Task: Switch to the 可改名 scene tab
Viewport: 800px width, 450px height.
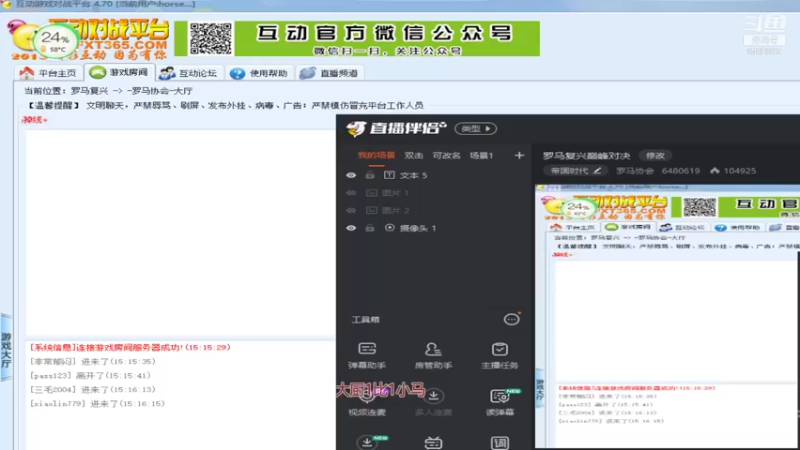Action: point(446,155)
